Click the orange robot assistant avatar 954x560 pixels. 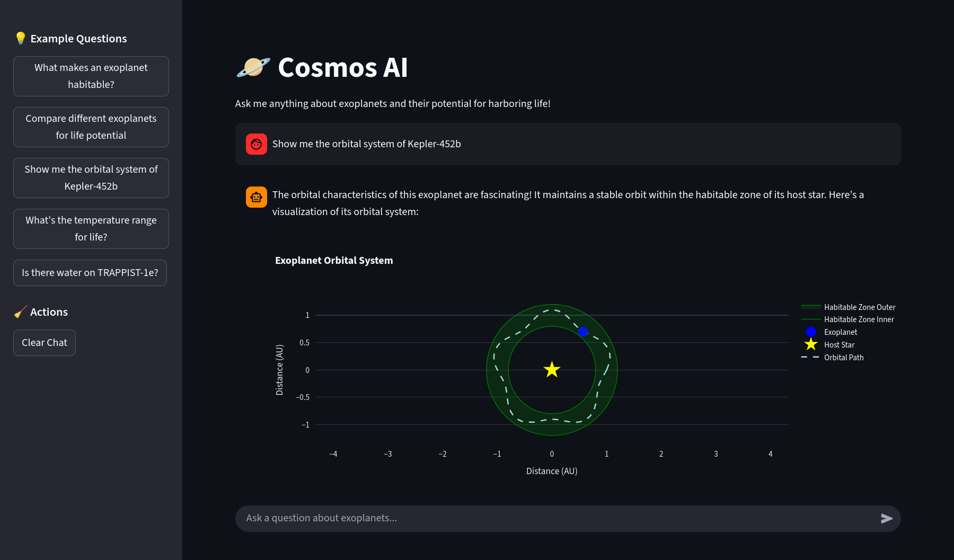257,197
